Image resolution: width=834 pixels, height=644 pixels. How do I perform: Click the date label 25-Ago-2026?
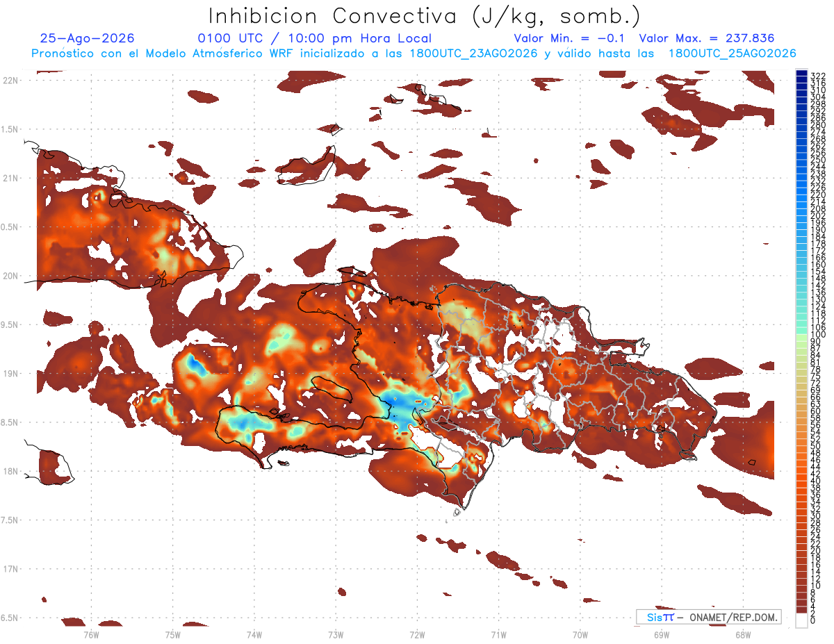88,38
